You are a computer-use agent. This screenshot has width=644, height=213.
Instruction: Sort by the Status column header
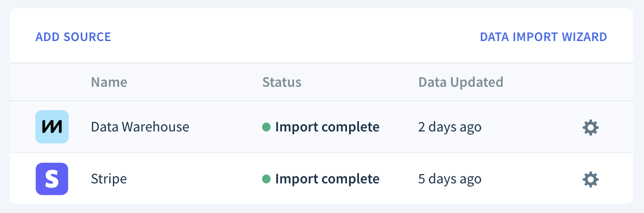point(281,82)
